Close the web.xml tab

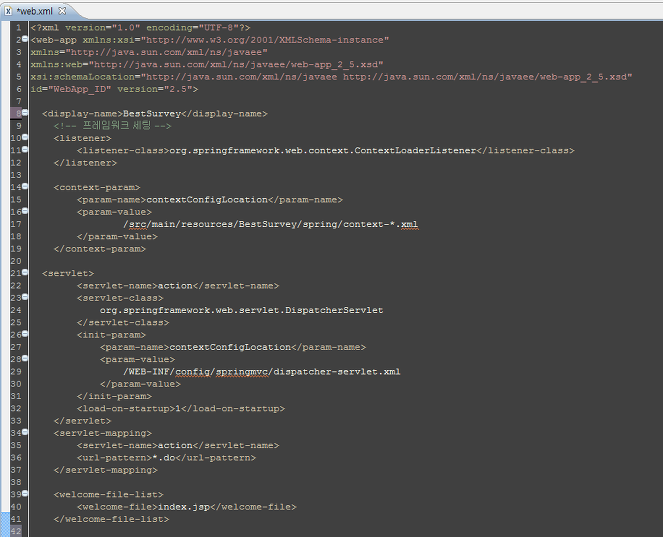pyautogui.click(x=62, y=11)
